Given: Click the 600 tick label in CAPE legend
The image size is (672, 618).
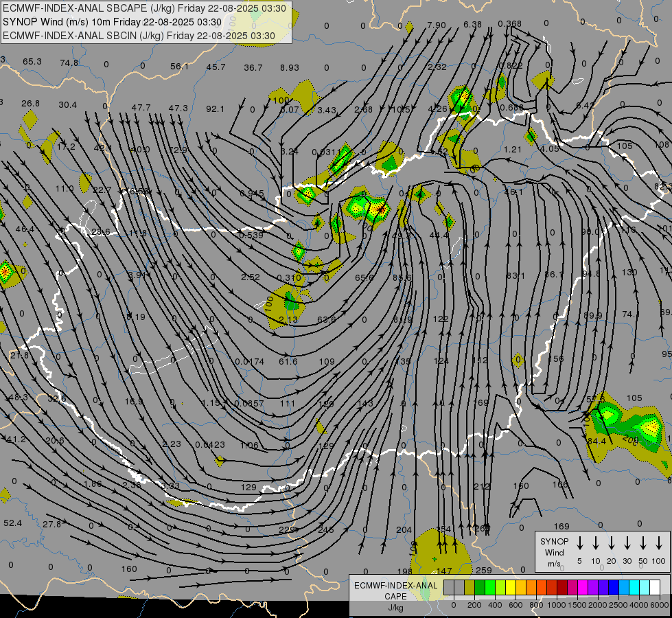Looking at the screenshot, I should pos(515,605).
